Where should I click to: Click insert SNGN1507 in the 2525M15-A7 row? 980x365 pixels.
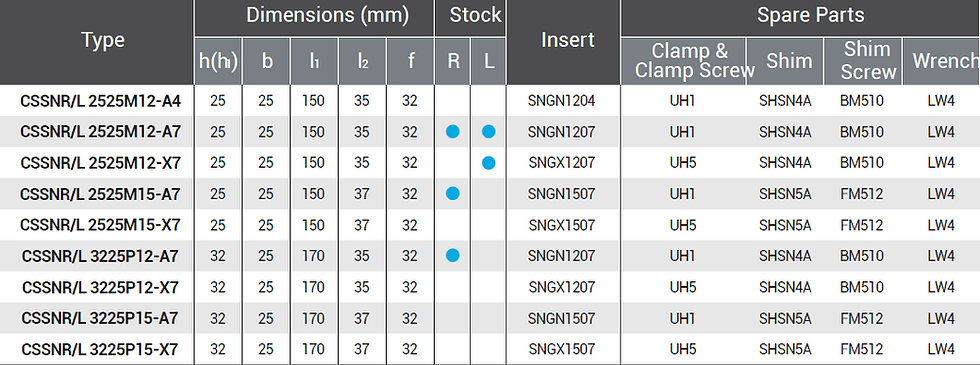tap(561, 194)
